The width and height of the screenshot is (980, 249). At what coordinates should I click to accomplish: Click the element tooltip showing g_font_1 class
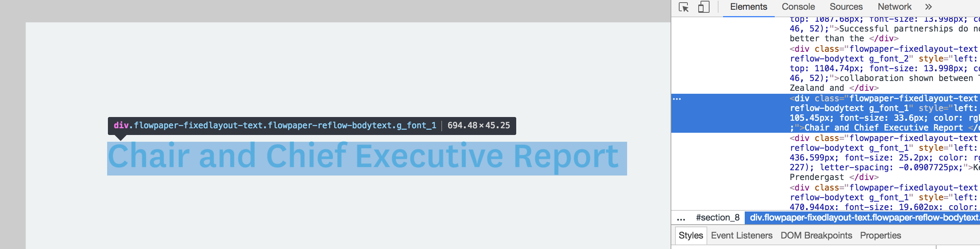tap(312, 126)
